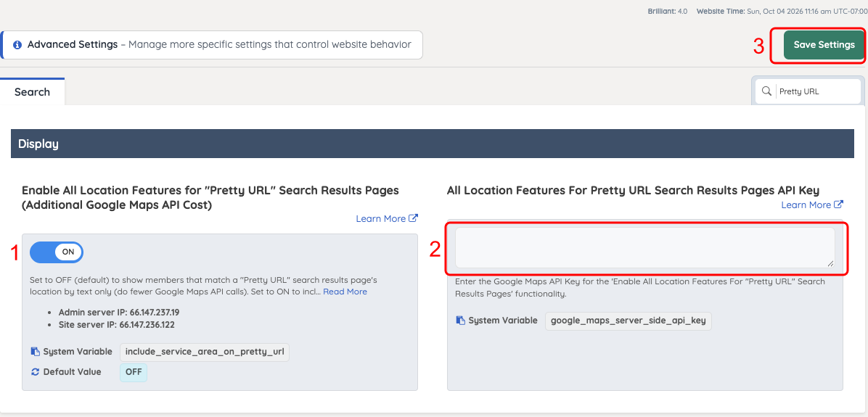Image resolution: width=868 pixels, height=417 pixels.
Task: Click the info icon beside Advanced Settings
Action: click(x=17, y=45)
